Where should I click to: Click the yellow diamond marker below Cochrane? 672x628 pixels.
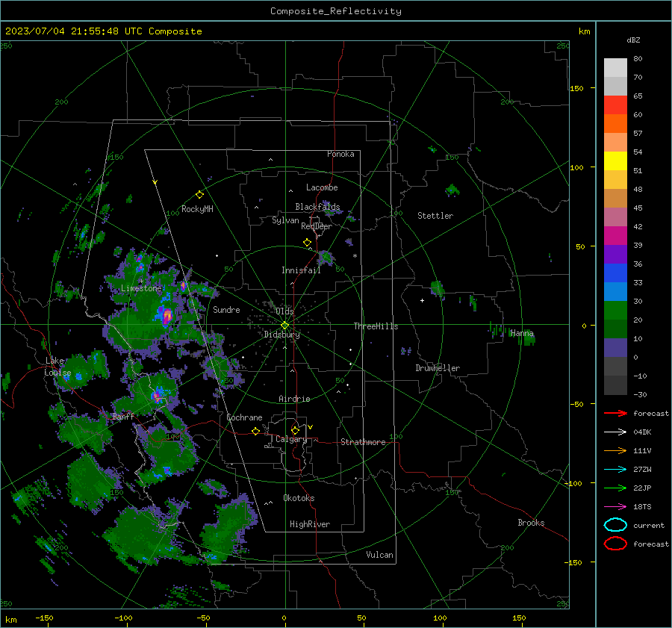pos(255,431)
